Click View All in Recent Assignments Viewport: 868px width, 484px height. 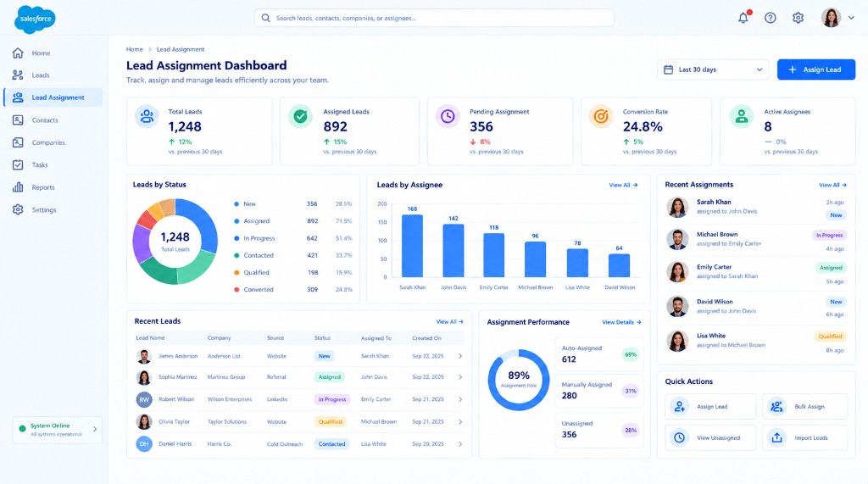832,185
